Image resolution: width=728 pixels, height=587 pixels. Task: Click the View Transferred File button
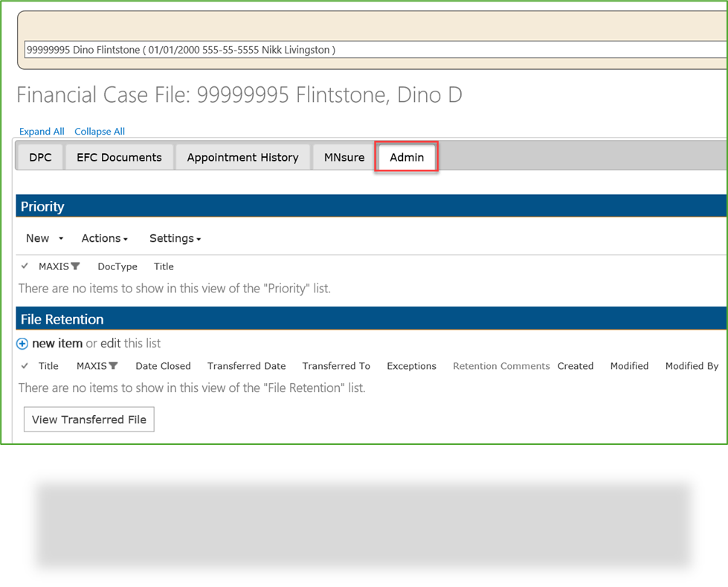[x=88, y=419]
